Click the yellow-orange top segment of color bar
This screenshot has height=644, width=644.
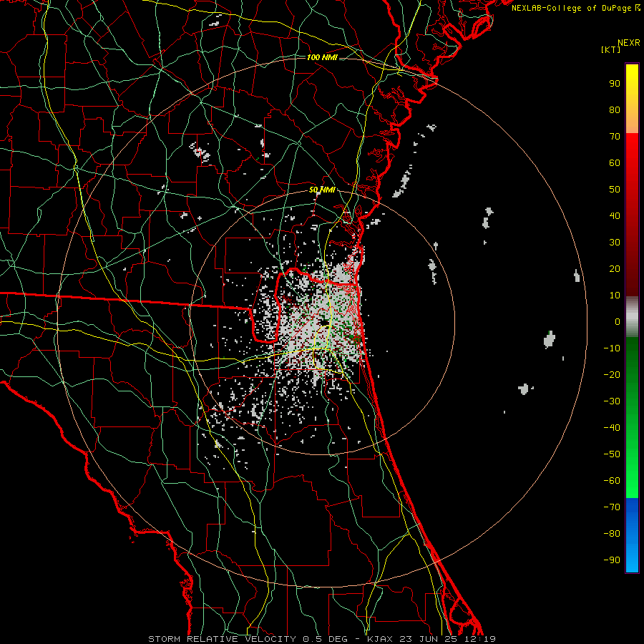click(632, 99)
